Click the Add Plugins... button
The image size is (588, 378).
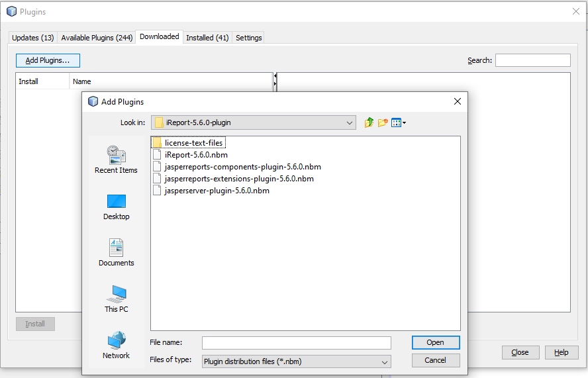[48, 60]
